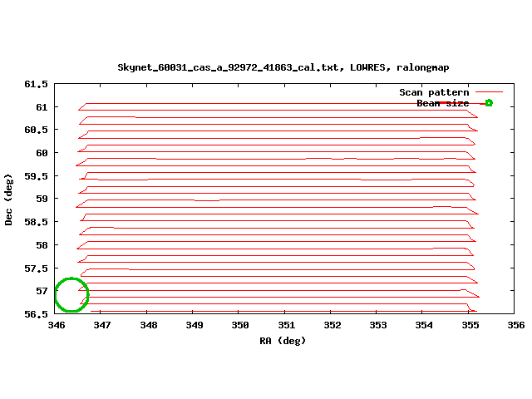532x399 pixels.
Task: Click the 356 RA tick label
Action: [x=516, y=325]
